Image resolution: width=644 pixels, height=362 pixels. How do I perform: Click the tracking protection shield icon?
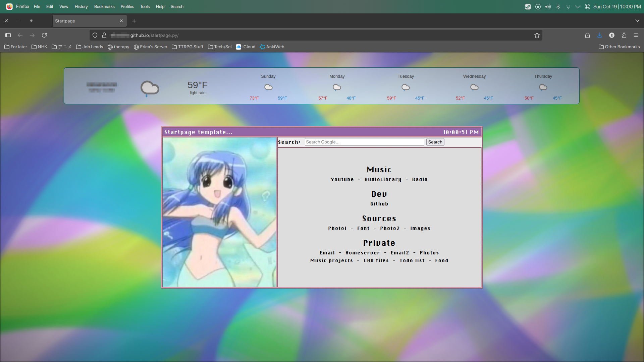pyautogui.click(x=95, y=35)
